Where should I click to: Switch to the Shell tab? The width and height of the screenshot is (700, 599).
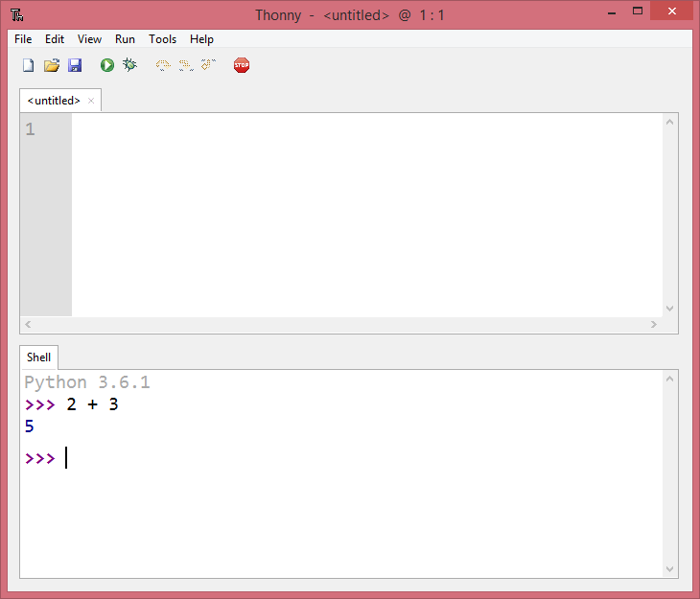pyautogui.click(x=39, y=357)
